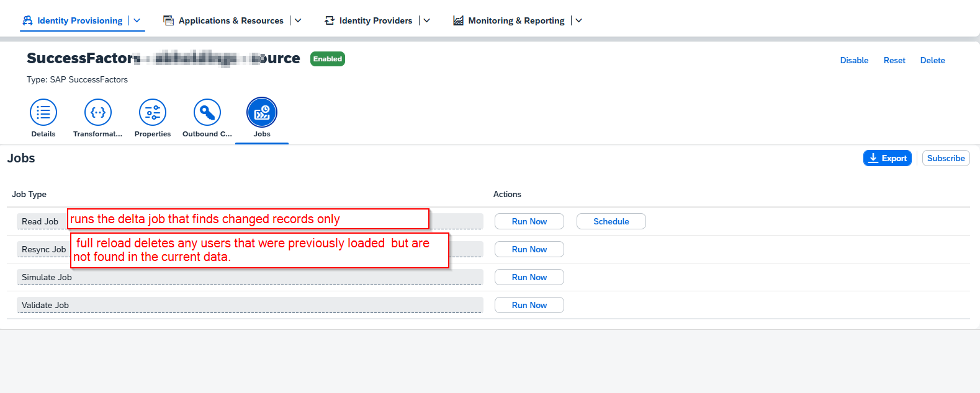Click the Subscribe button

tap(946, 158)
